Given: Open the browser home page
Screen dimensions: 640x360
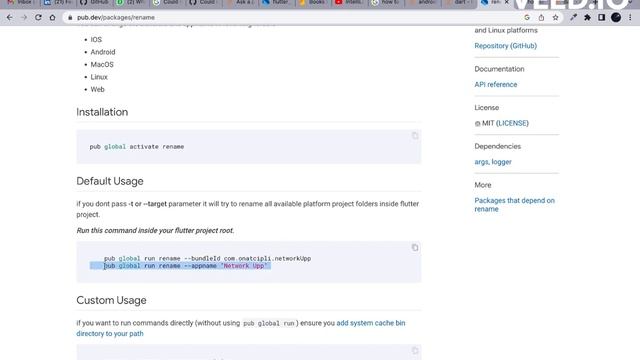Looking at the screenshot, I should (x=52, y=18).
